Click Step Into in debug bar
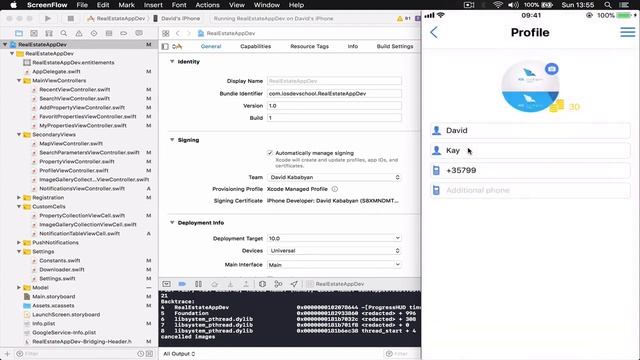The image size is (640, 360). [x=230, y=284]
